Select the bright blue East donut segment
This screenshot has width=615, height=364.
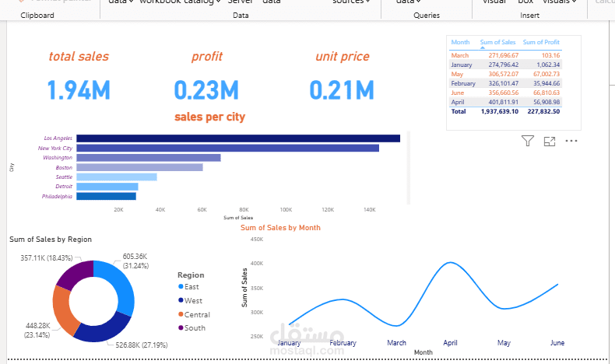pyautogui.click(x=121, y=286)
